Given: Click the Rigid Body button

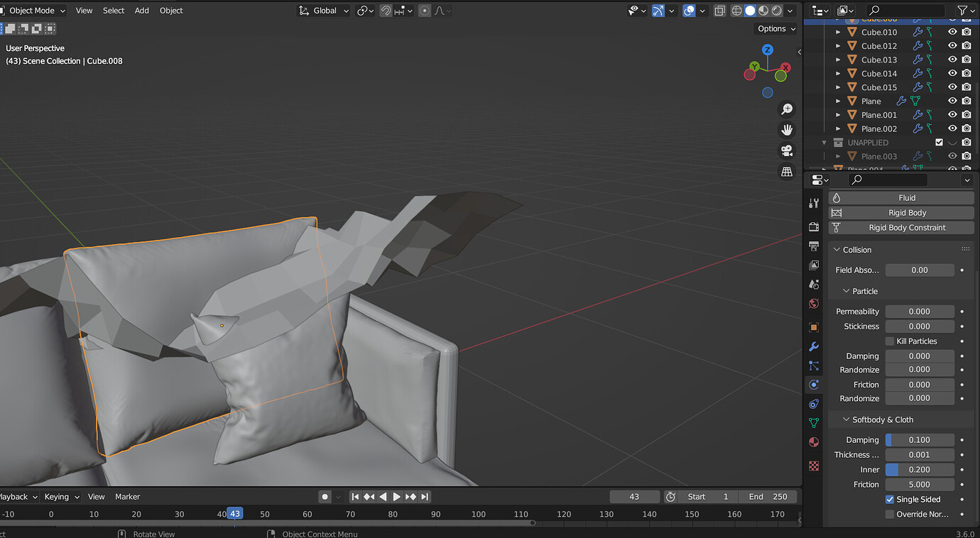Looking at the screenshot, I should click(901, 213).
